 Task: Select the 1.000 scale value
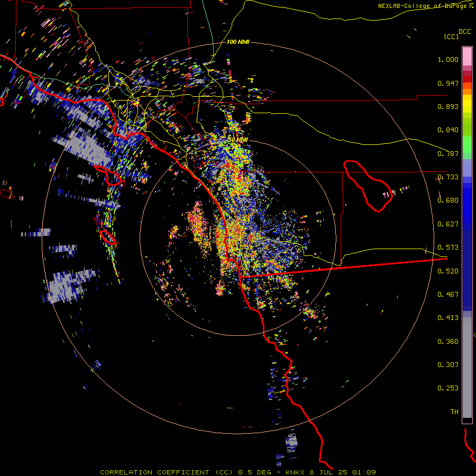[448, 59]
